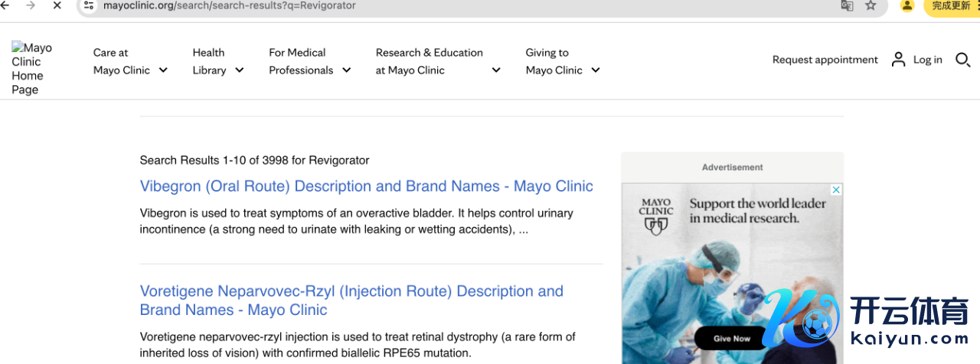Screen dimensions: 980x364
Task: Open the Voretigene Neparvovec-Rzyl result link
Action: (351, 300)
